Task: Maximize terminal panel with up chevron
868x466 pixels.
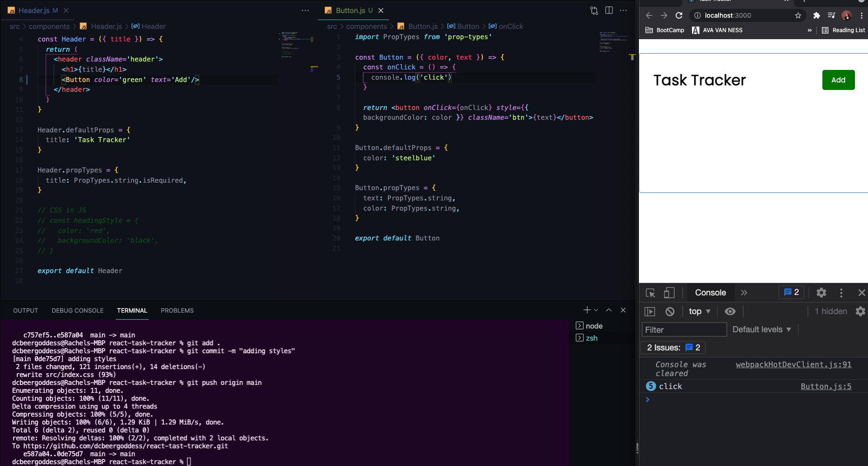Action: coord(609,310)
